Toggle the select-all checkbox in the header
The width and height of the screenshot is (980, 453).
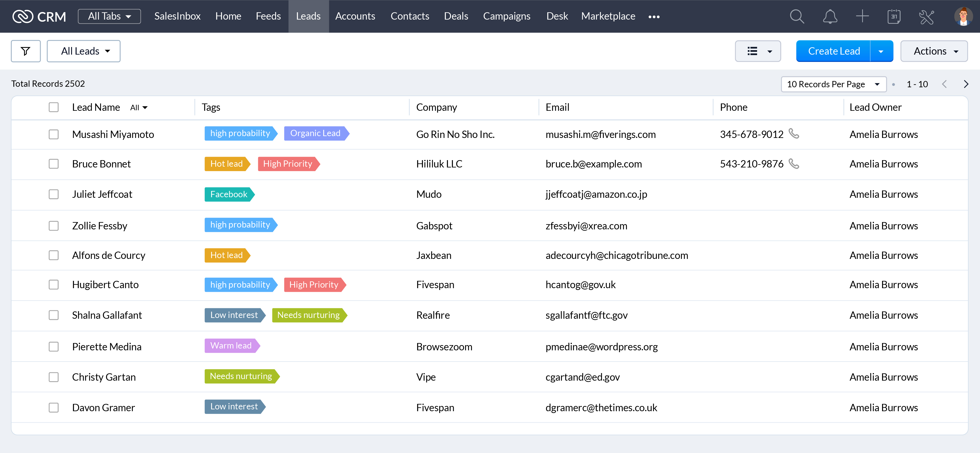pos(54,107)
